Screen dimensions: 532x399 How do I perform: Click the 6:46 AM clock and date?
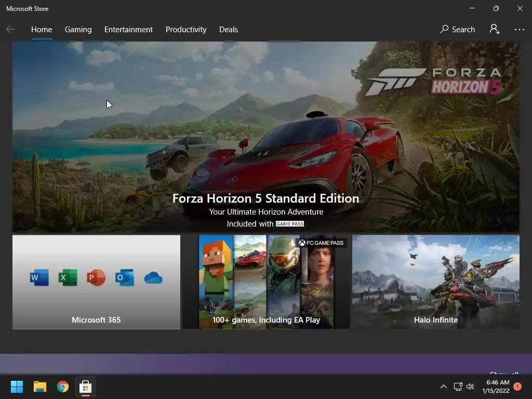[x=496, y=387]
